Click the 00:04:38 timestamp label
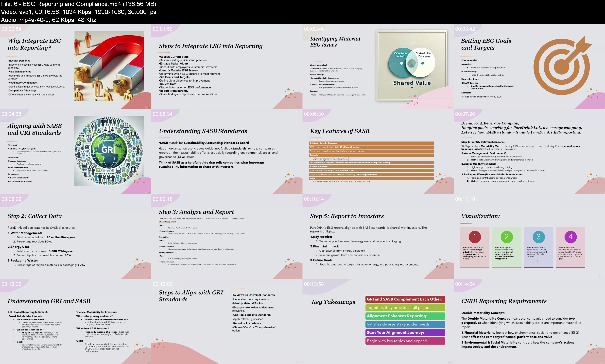 11,114
